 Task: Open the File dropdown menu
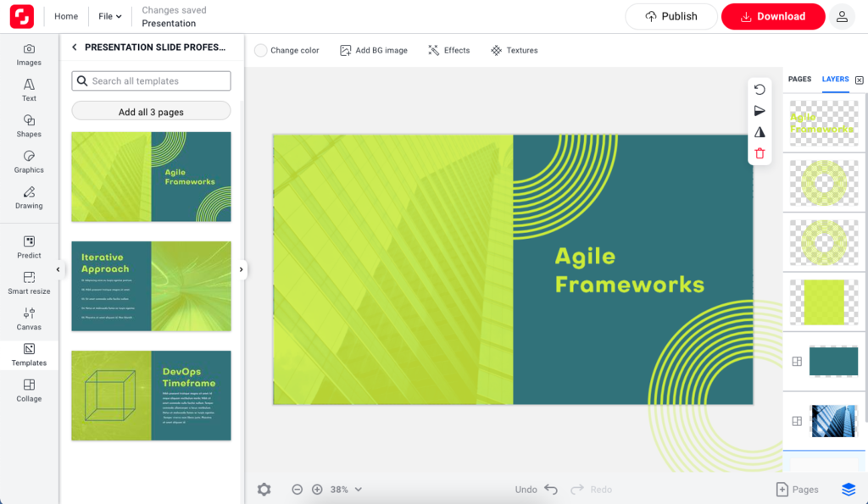coord(109,16)
